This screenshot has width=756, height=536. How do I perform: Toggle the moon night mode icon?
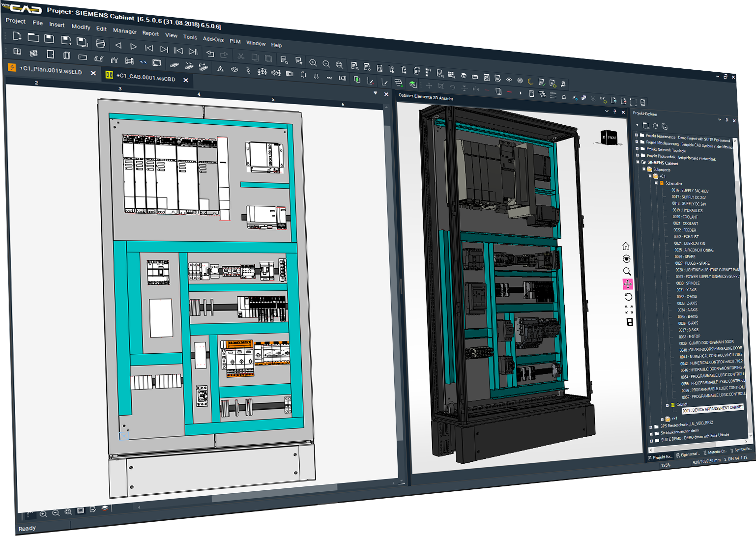tap(530, 81)
